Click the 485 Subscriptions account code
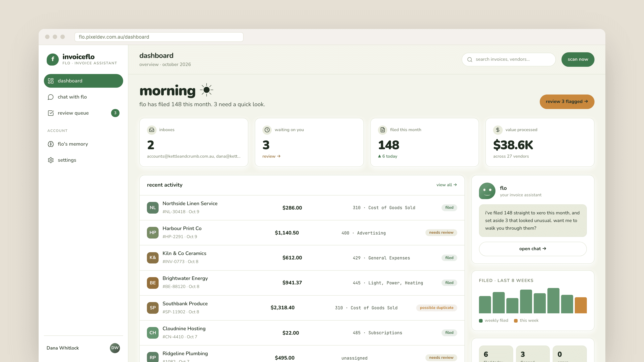 click(x=377, y=333)
